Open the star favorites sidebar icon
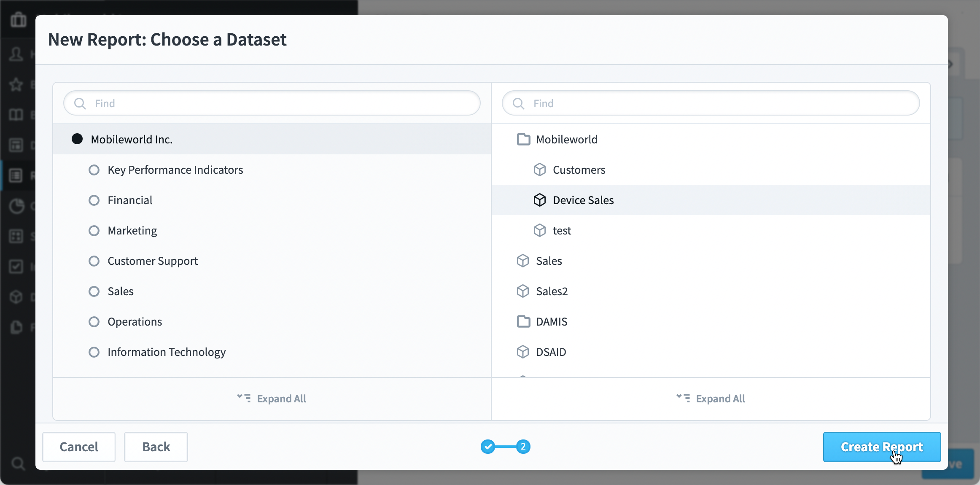980x485 pixels. click(x=16, y=84)
